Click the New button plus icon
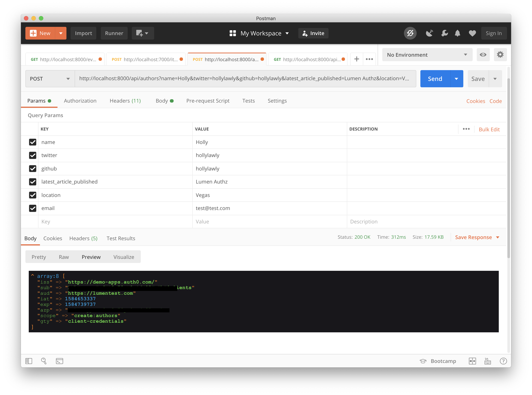 click(x=33, y=33)
